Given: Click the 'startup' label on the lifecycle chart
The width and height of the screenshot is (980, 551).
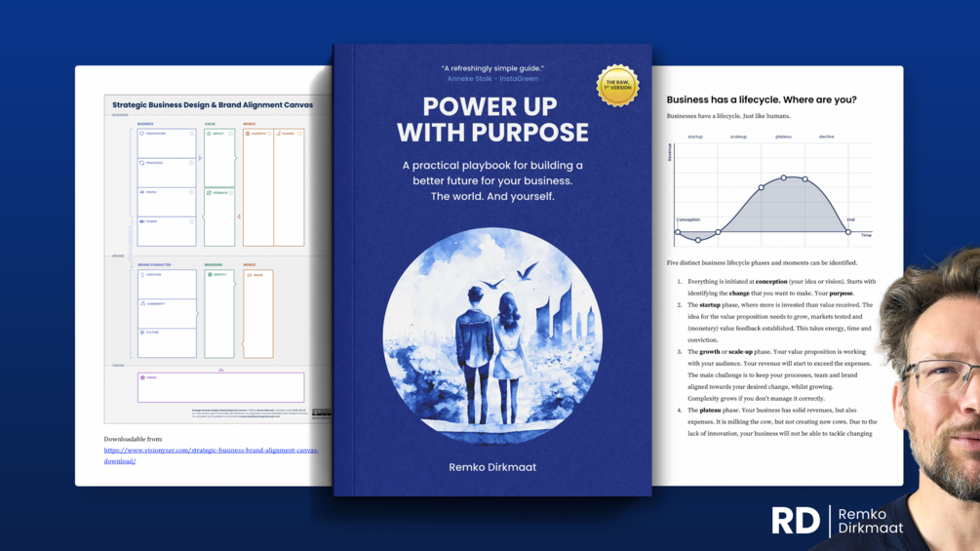Looking at the screenshot, I should pyautogui.click(x=695, y=137).
